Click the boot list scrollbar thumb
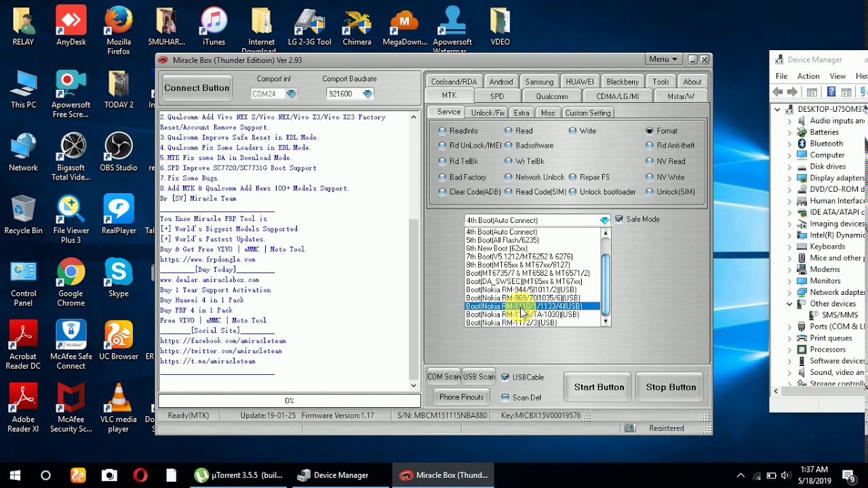Viewport: 868px width, 488px height. pos(606,285)
